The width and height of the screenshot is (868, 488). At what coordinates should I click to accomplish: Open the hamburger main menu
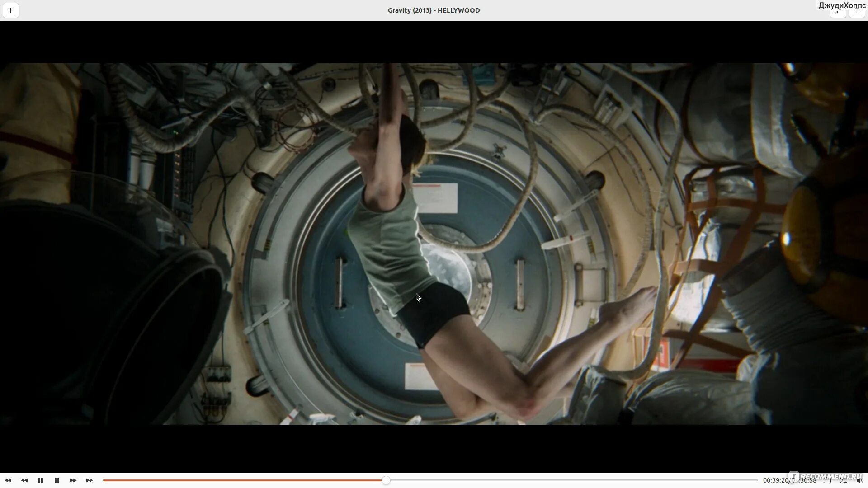(857, 11)
